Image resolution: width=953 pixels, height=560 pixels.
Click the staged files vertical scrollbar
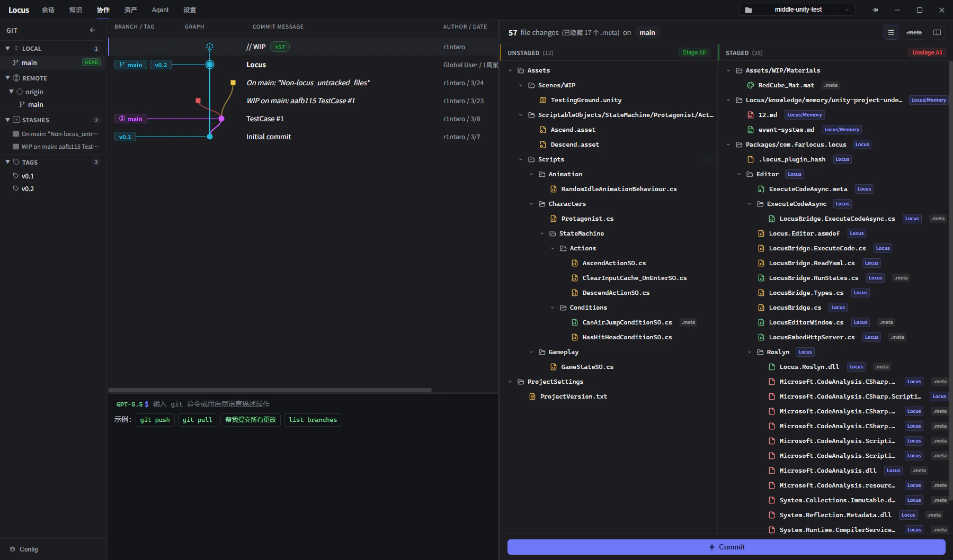coord(950,281)
